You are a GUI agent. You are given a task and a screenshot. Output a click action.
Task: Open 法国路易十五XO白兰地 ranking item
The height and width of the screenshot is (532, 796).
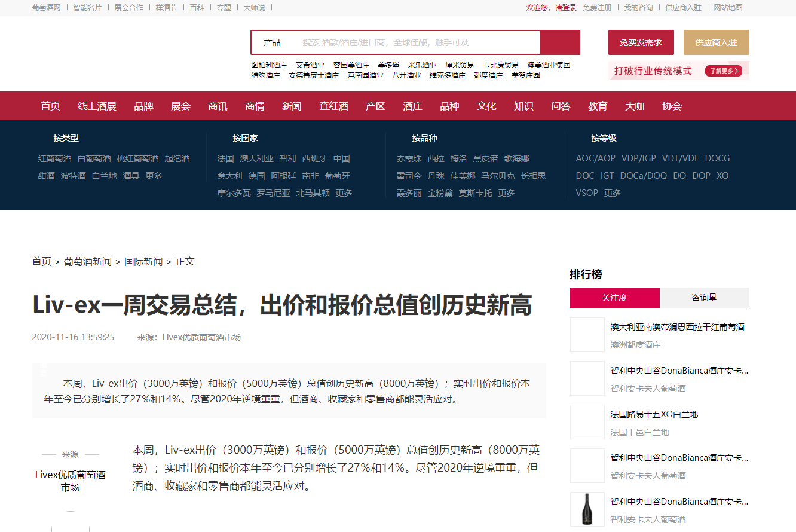[x=654, y=414]
